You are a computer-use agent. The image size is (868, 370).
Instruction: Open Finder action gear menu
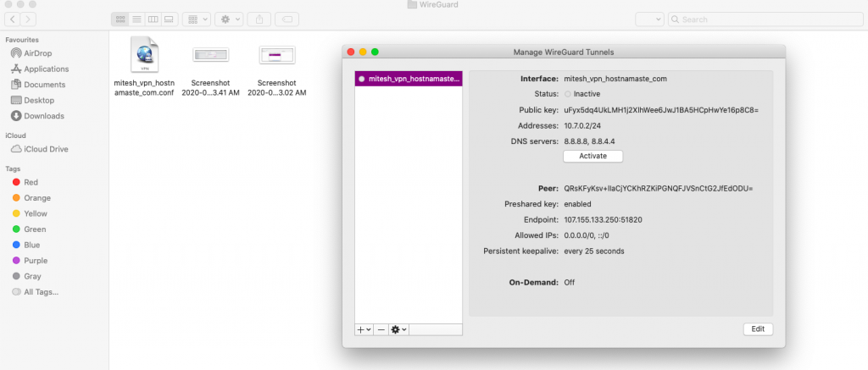point(229,19)
